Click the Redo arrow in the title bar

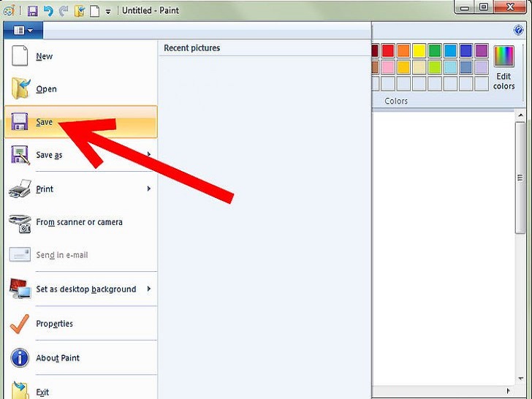[64, 11]
